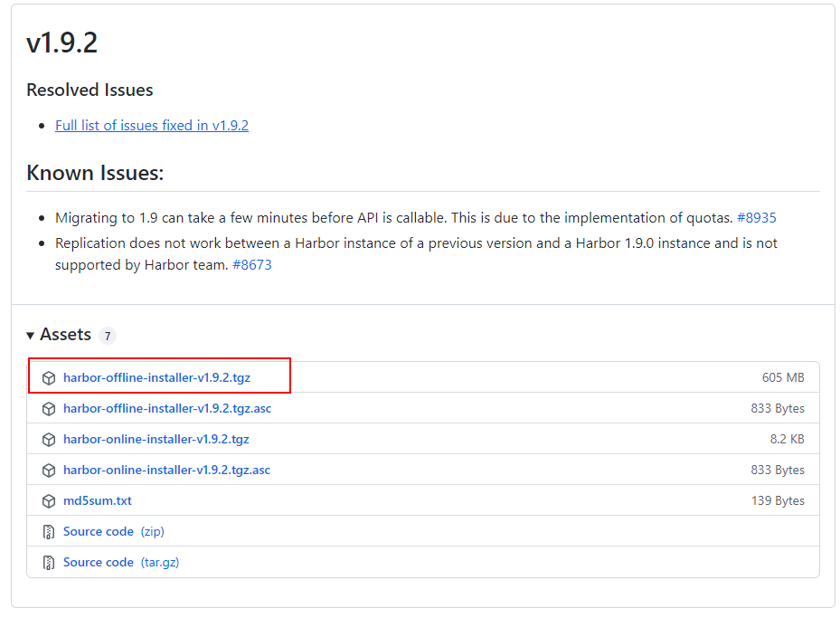Click package icon beside harbor-online-installer-v1.9.2.tgz.asc

coord(49,471)
